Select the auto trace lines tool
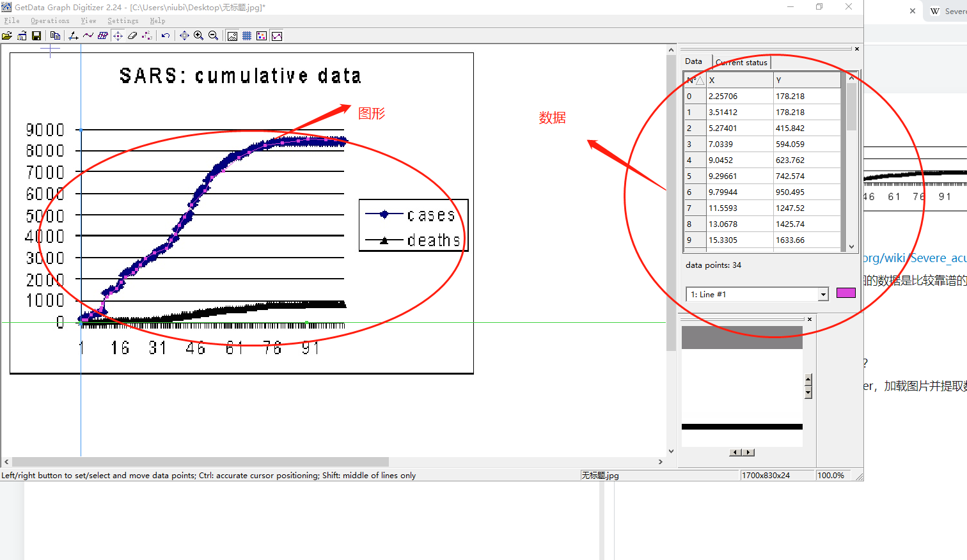This screenshot has width=967, height=560. click(88, 36)
